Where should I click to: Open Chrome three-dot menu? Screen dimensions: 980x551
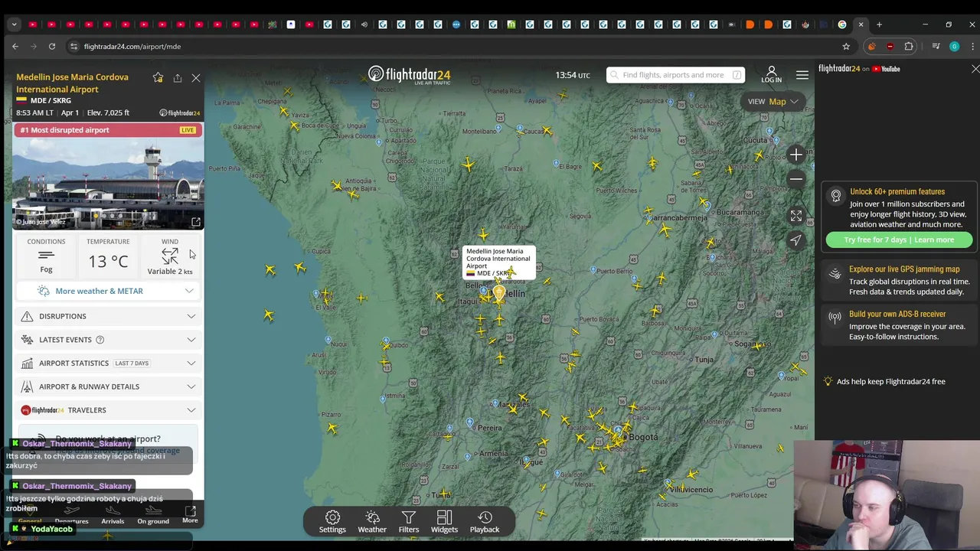tap(972, 47)
